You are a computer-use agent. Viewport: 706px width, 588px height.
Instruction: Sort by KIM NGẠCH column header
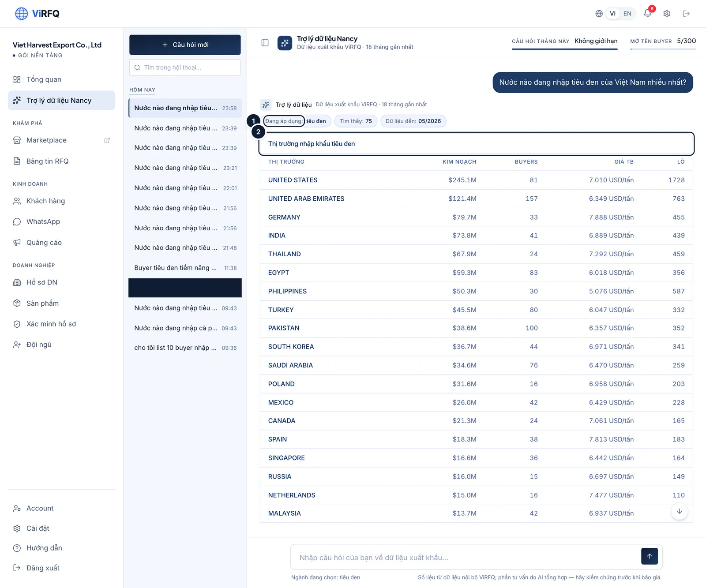(459, 162)
